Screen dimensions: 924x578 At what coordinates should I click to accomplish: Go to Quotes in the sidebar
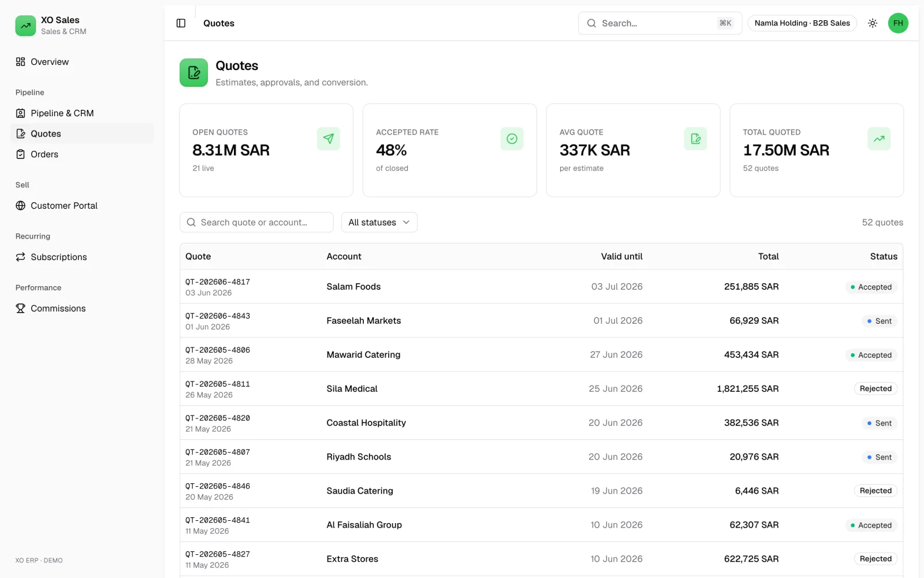click(82, 134)
